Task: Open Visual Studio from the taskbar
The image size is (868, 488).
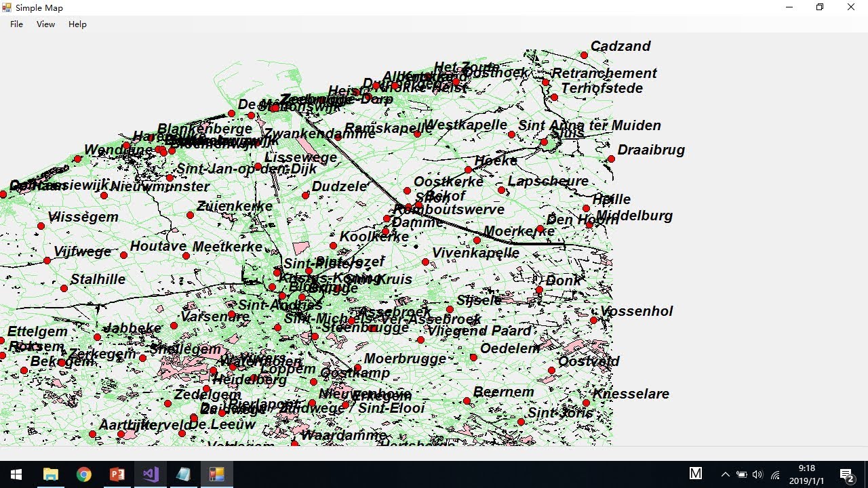Action: (x=151, y=474)
